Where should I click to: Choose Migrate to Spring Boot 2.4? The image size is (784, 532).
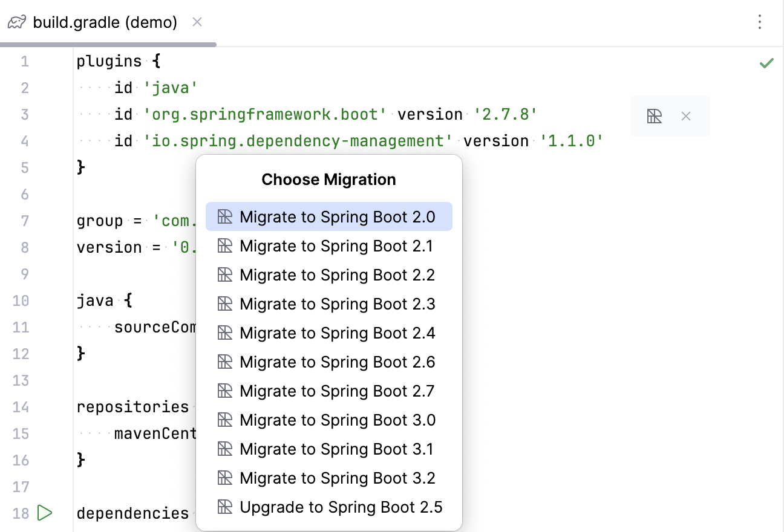tap(338, 333)
